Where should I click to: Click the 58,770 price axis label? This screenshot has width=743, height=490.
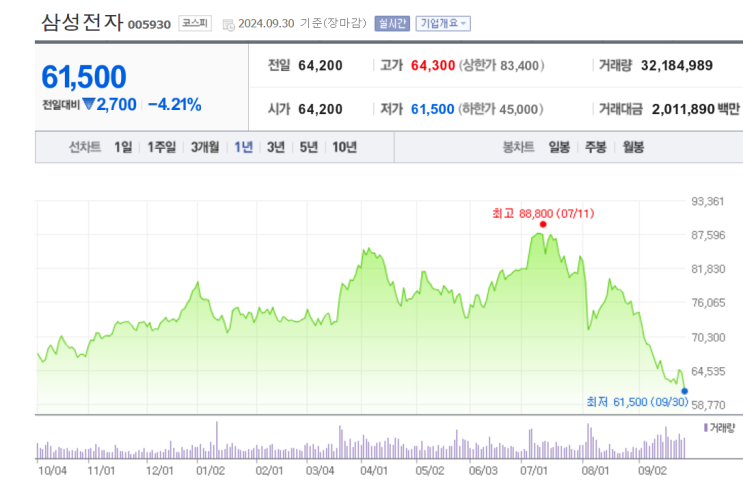click(708, 405)
